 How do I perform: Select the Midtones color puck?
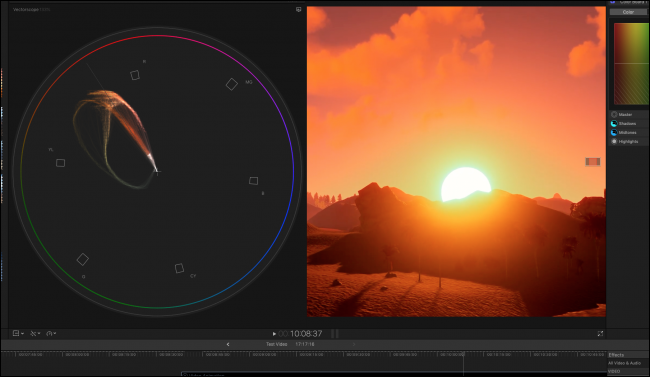[614, 133]
